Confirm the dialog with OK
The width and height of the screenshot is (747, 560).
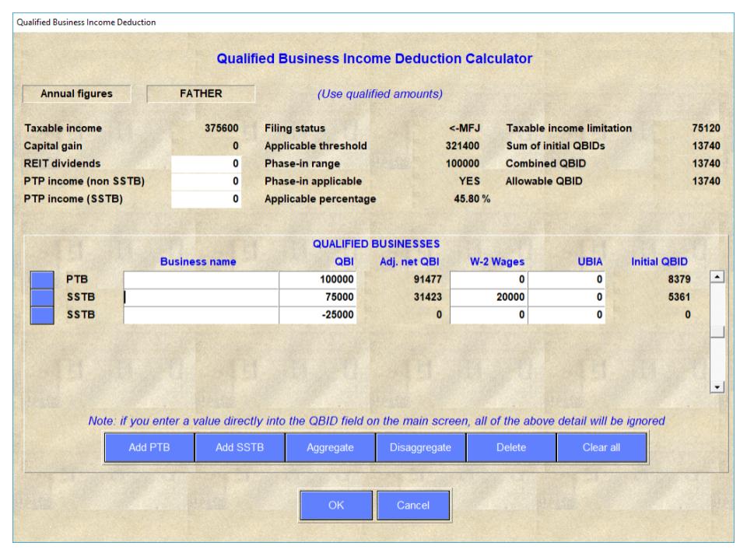point(335,505)
